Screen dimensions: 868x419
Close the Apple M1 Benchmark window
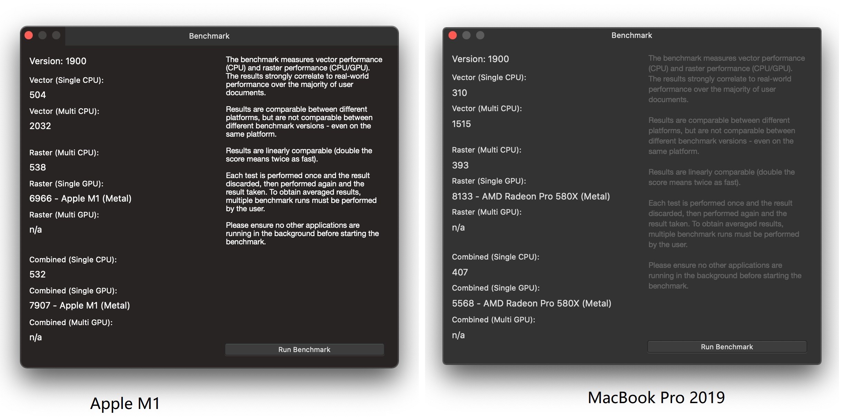click(29, 35)
